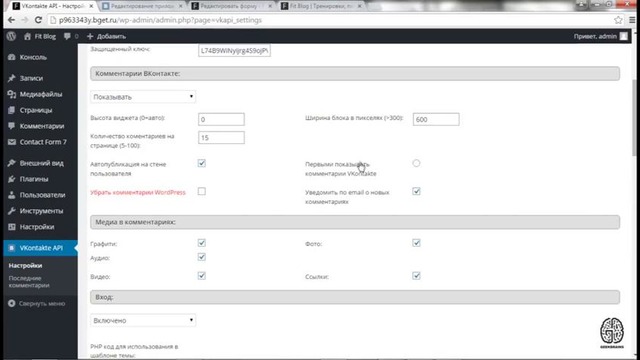Switch to VKontakte API settings tab
Viewport: 640px width, 360px height.
[52, 6]
